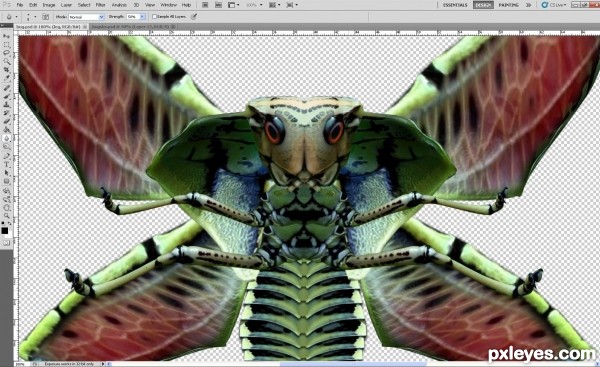The width and height of the screenshot is (600, 367).
Task: Select the Pen tool
Action: click(x=7, y=156)
